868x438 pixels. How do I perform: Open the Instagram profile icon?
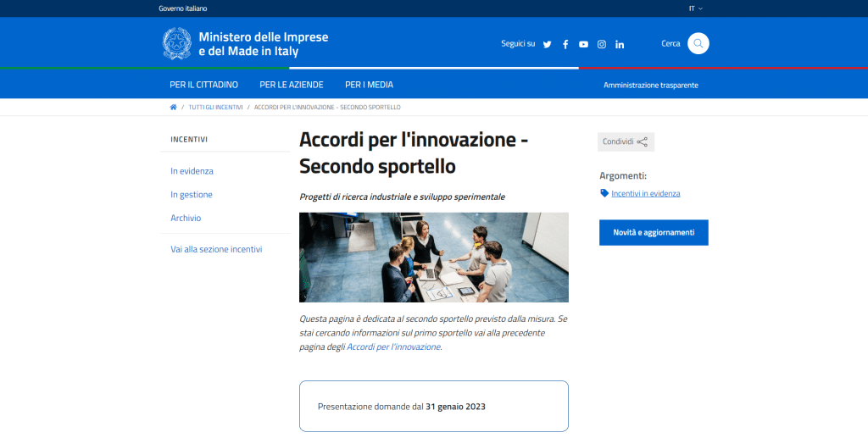602,44
